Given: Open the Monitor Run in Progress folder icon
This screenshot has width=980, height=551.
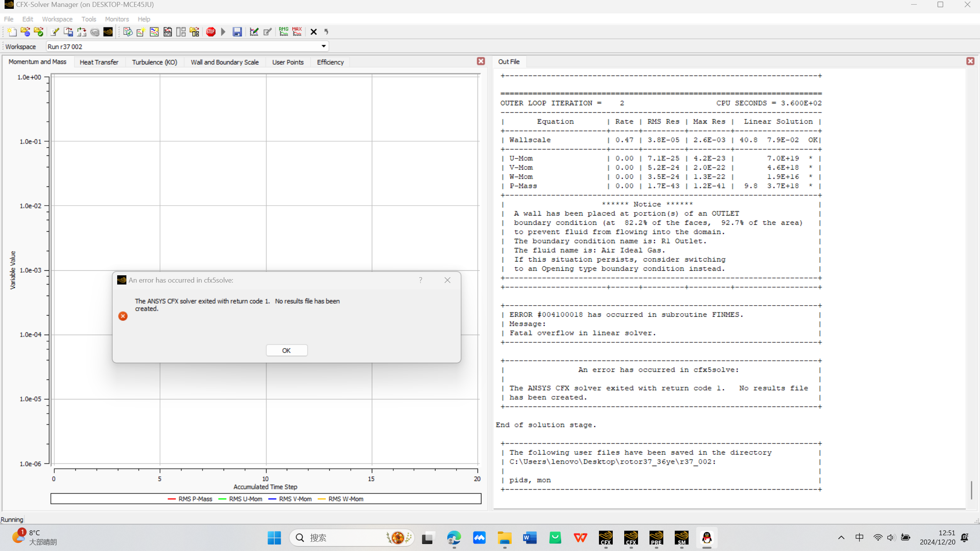Looking at the screenshot, I should [x=25, y=32].
